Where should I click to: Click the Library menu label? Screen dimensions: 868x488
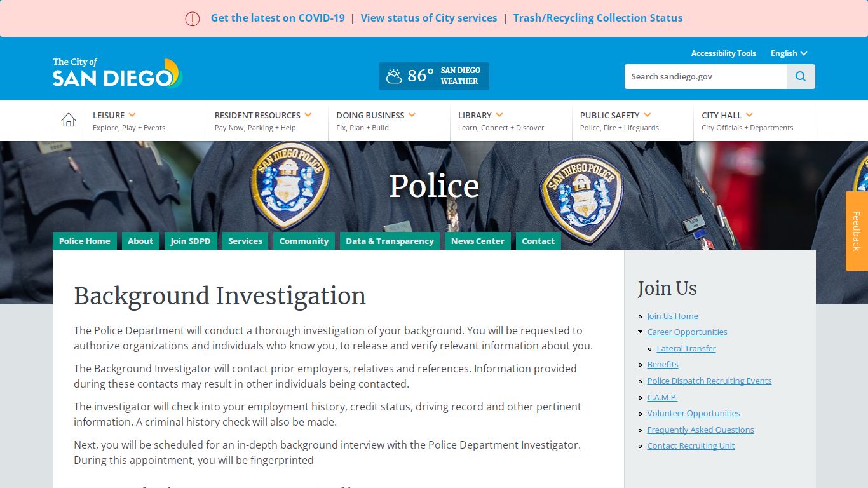(x=475, y=115)
